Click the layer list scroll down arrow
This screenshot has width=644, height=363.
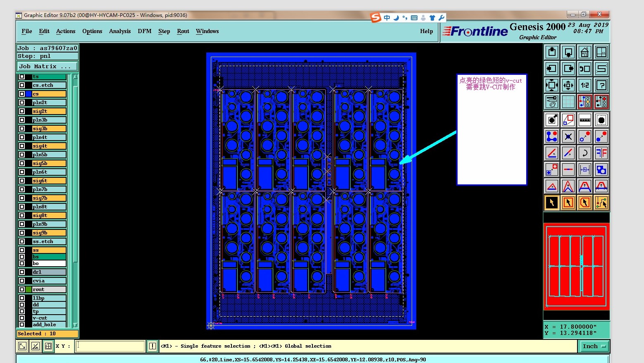75,325
